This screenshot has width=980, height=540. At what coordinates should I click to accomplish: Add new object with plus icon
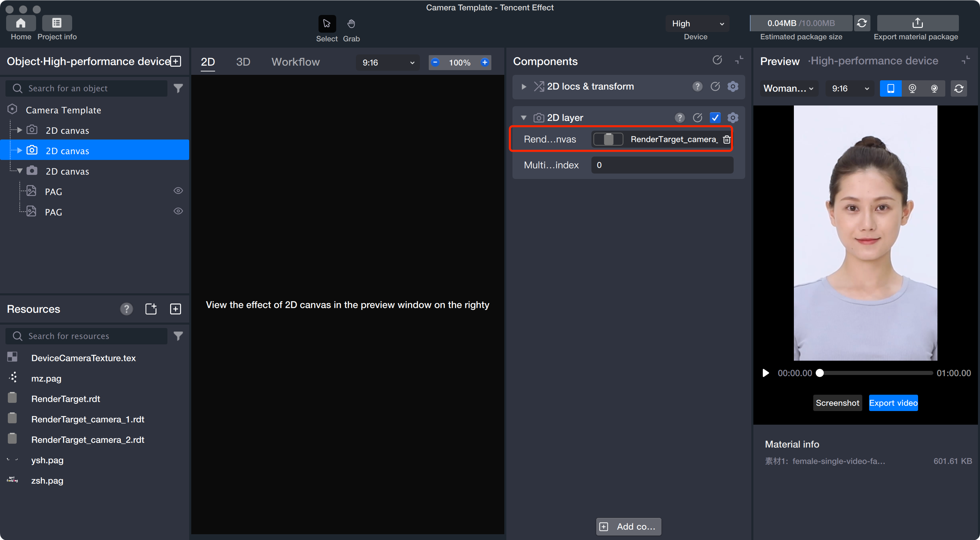coord(176,61)
